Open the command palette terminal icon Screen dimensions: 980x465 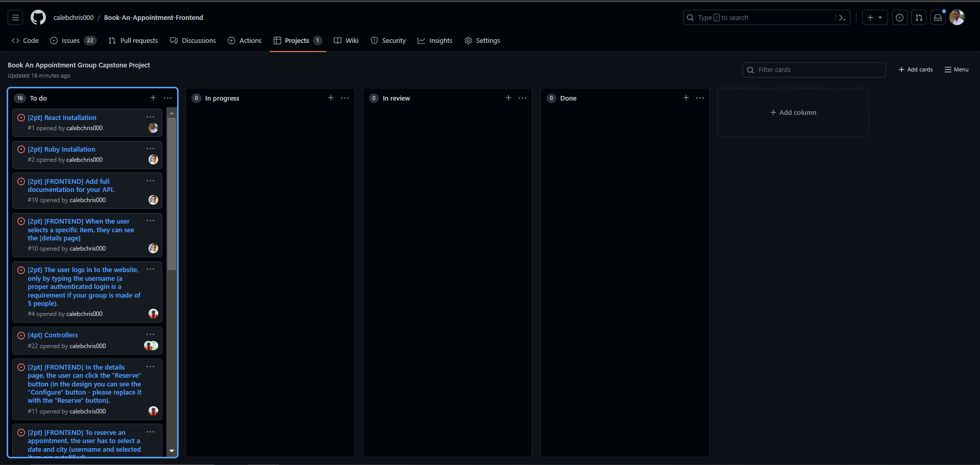(842, 17)
